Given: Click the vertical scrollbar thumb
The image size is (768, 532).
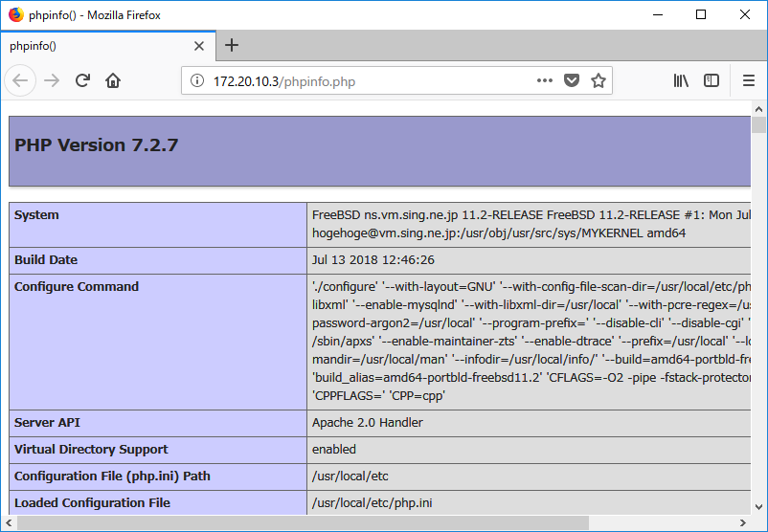Looking at the screenshot, I should 758,124.
